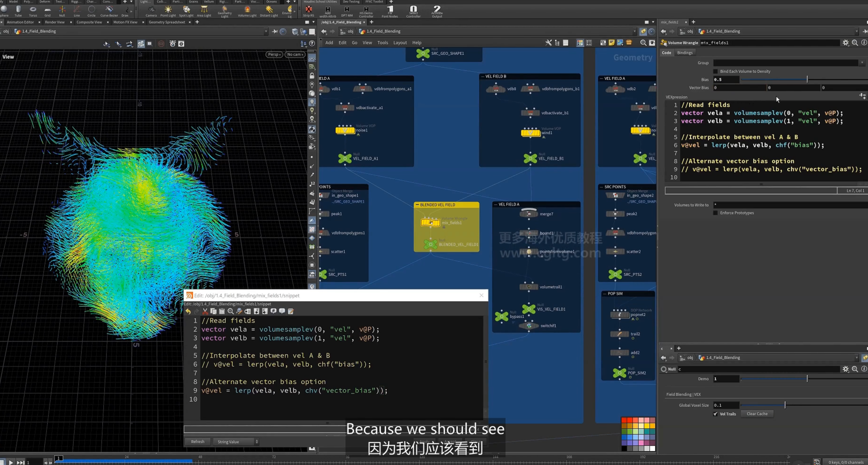Open the No cam camera dropdown
Image resolution: width=868 pixels, height=465 pixels.
point(295,54)
